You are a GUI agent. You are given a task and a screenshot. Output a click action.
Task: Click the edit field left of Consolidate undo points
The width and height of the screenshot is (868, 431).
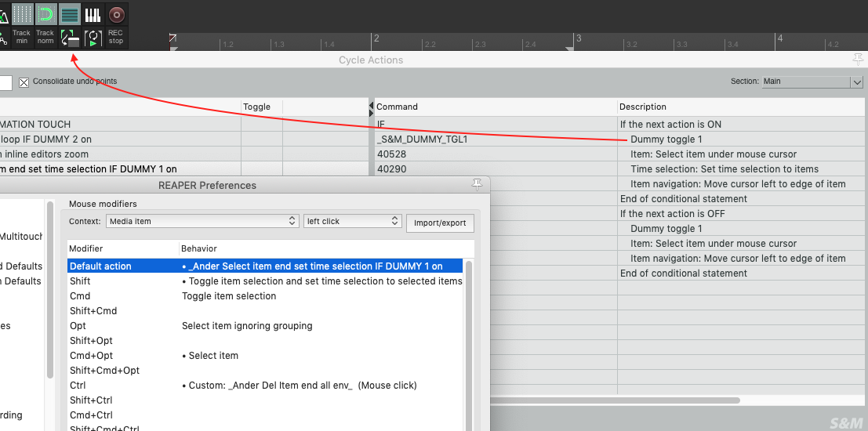(5, 83)
